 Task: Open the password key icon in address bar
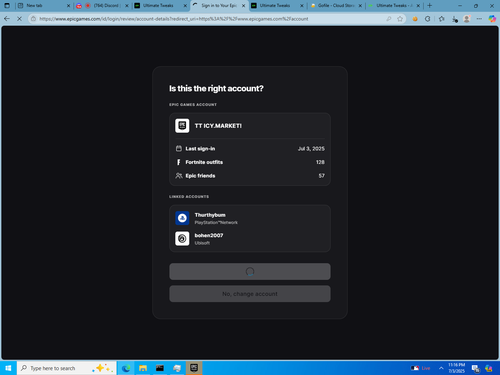(x=389, y=19)
